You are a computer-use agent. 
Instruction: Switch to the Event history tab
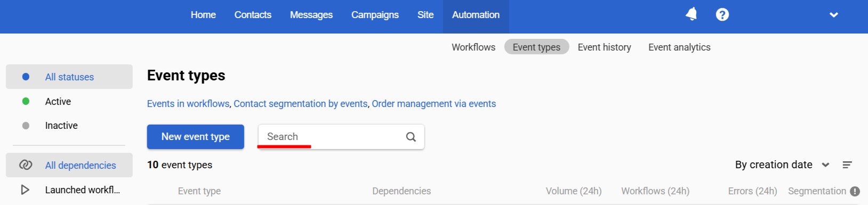click(x=604, y=47)
